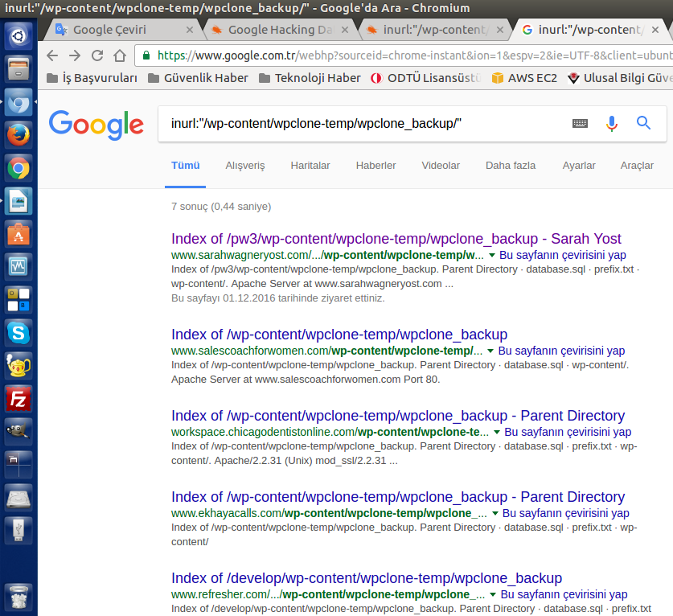
Task: Translate the chicagodentistonline.com result page
Action: point(568,432)
